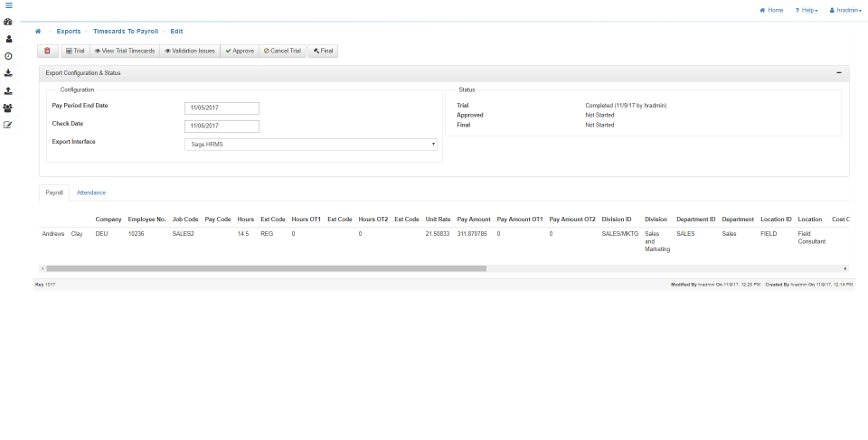
Task: Open the Help dropdown menu
Action: [x=807, y=11]
